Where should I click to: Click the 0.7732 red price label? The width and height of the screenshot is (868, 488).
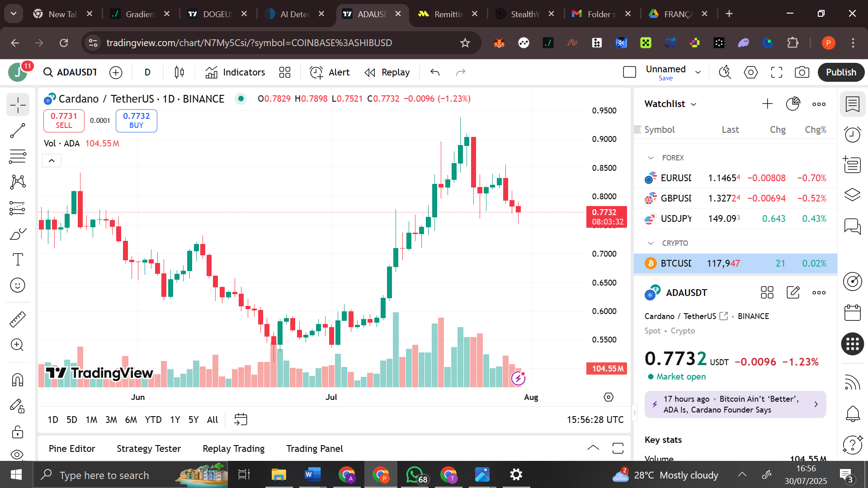[x=606, y=216]
